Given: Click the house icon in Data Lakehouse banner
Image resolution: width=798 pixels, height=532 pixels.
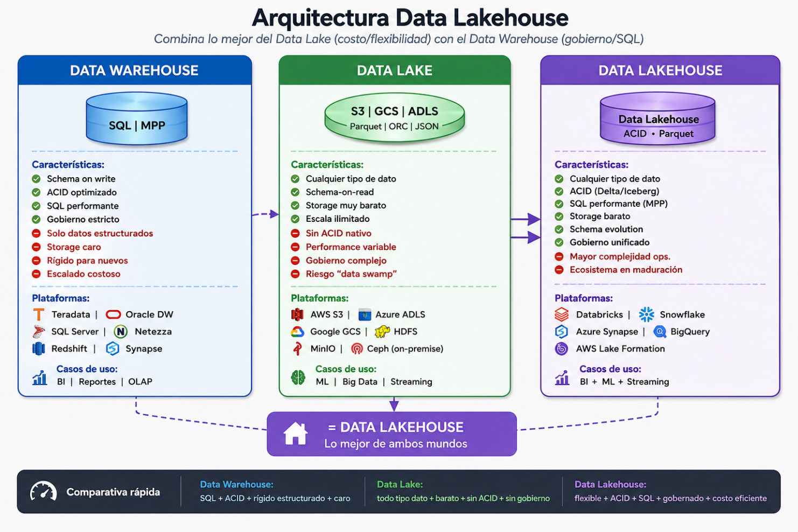Looking at the screenshot, I should pos(295,433).
